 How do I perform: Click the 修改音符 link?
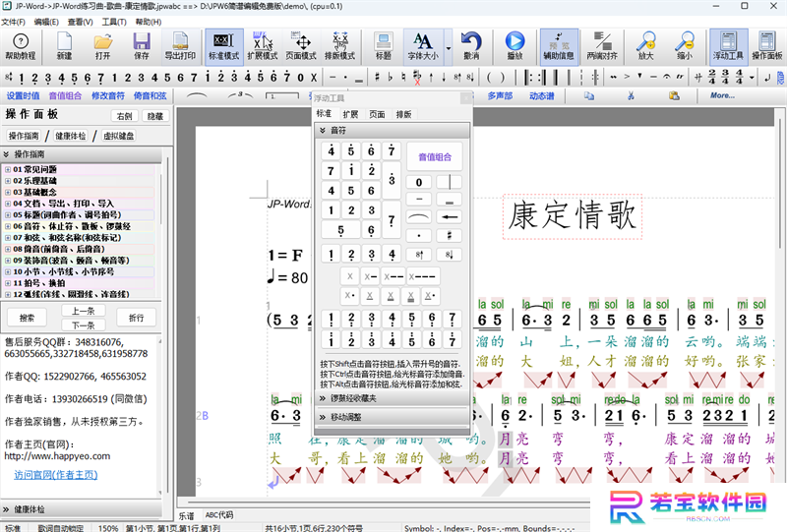tap(108, 95)
